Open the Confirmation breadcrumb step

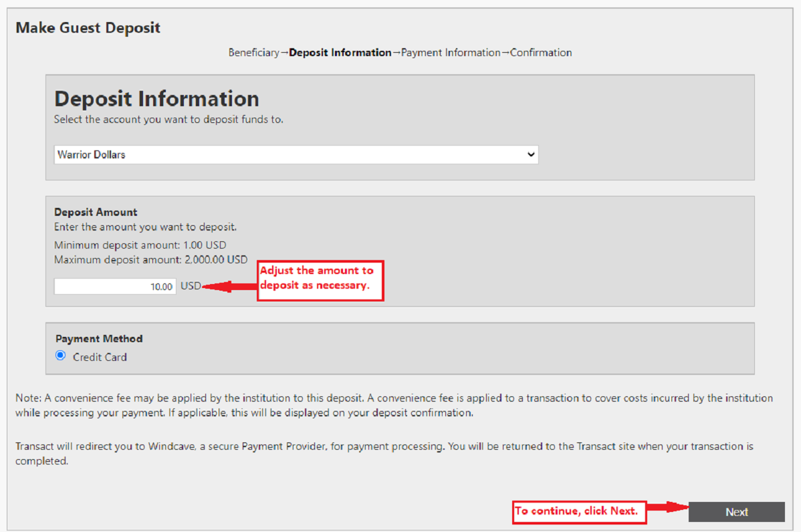541,52
